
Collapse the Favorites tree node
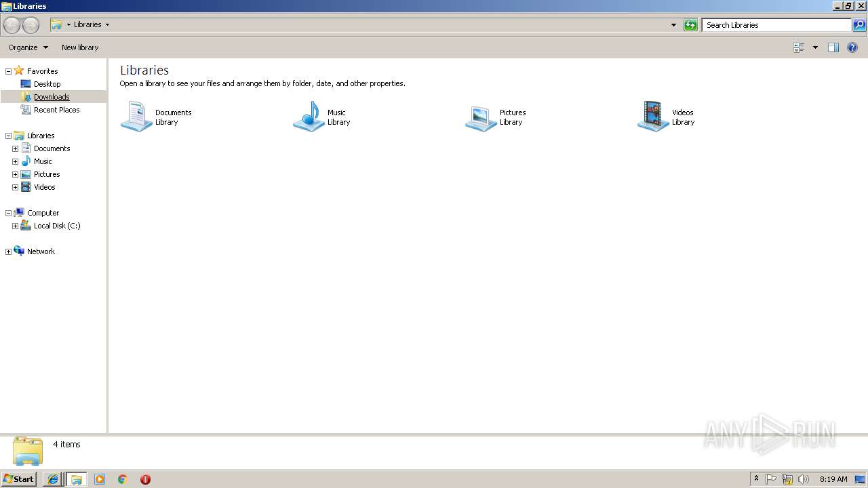pos(8,71)
